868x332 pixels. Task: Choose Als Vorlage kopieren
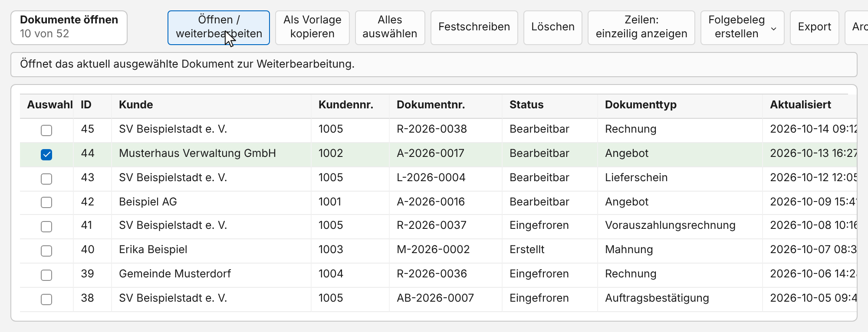[312, 28]
